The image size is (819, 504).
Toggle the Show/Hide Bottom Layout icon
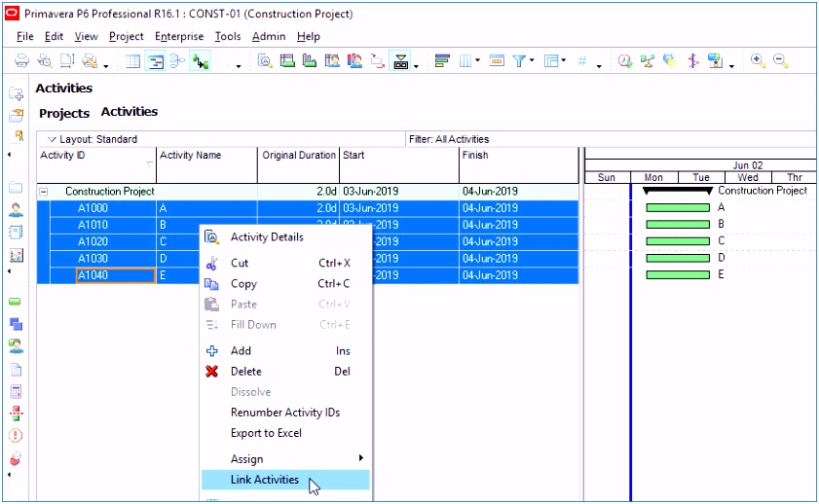point(400,61)
